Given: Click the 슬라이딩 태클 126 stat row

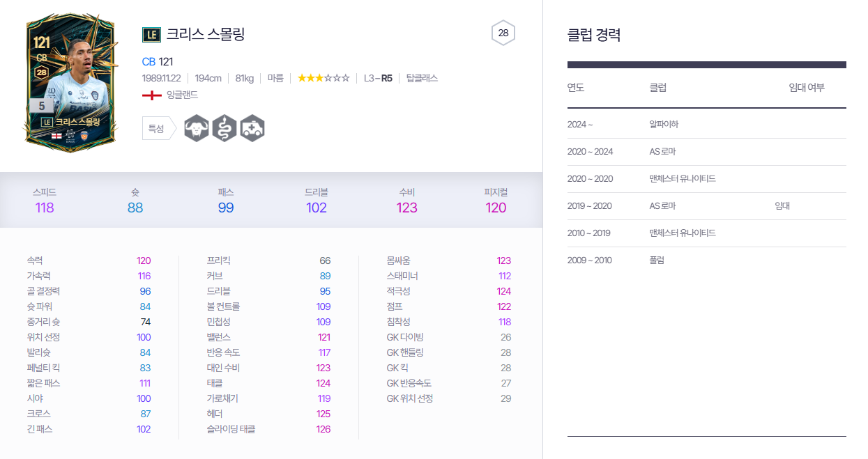Looking at the screenshot, I should [x=268, y=429].
